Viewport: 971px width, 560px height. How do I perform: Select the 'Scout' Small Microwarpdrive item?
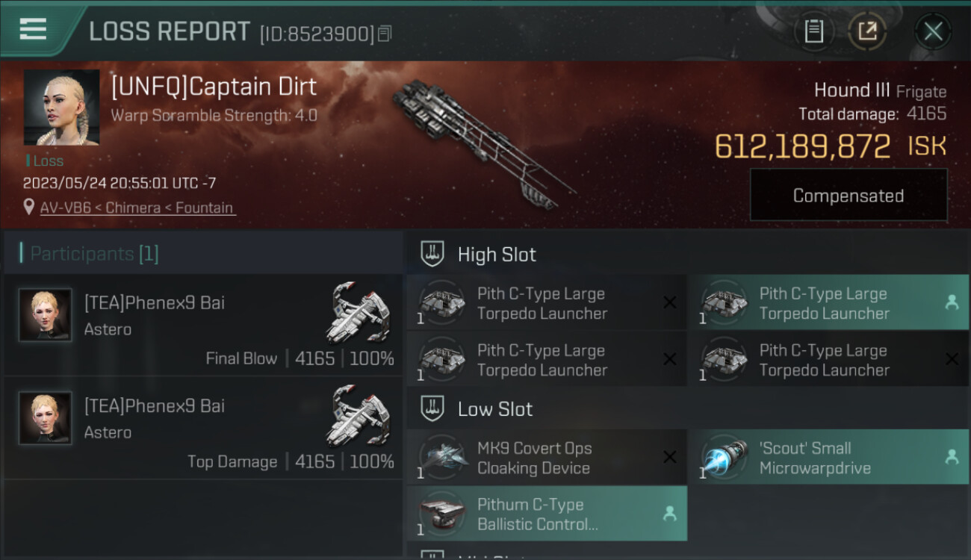(x=828, y=458)
